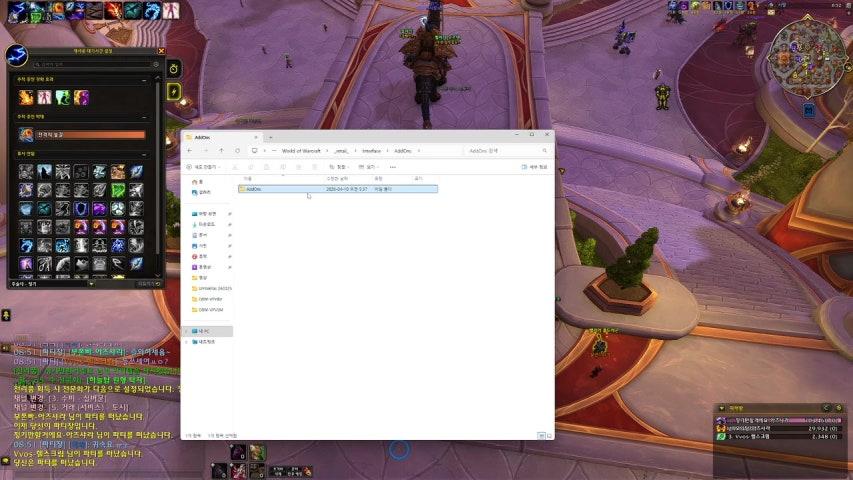Select the green figure buff icon
This screenshot has width=853, height=480.
pos(63,97)
